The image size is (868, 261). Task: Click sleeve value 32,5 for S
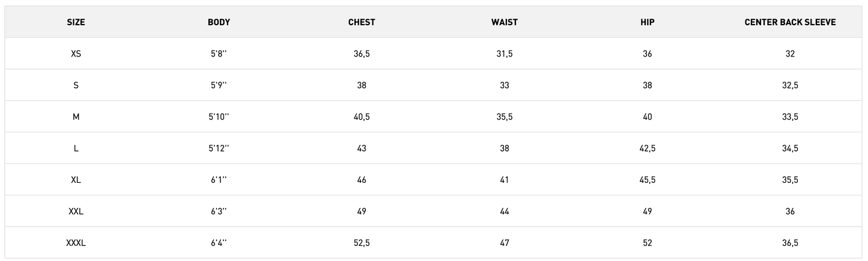click(x=790, y=85)
